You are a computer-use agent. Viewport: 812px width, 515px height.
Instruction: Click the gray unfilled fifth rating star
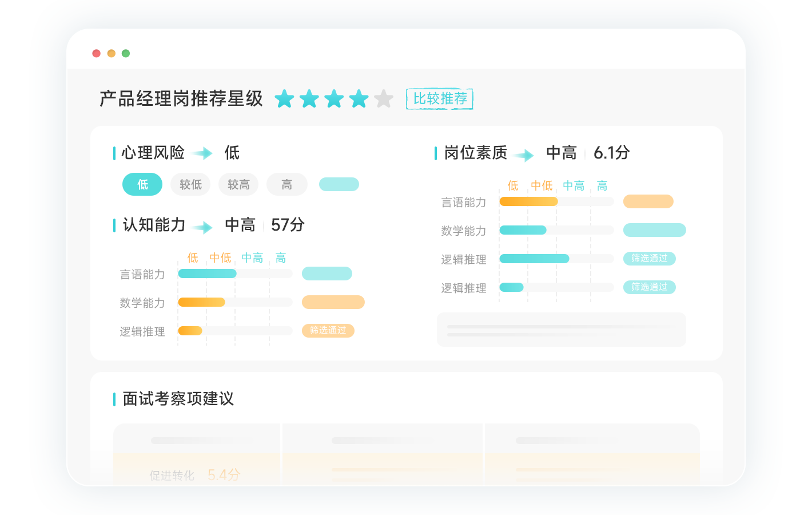(x=384, y=99)
